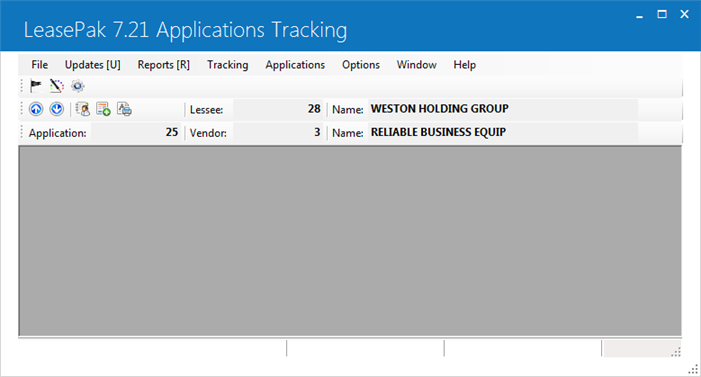Click the Lessee number field showing 28

(x=278, y=109)
